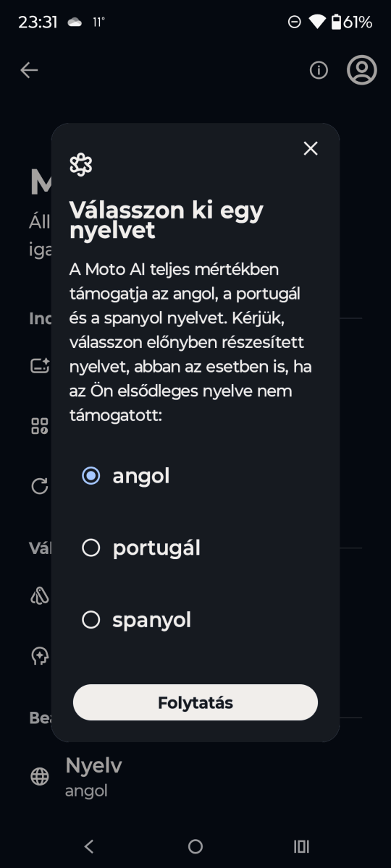Tap the grid apps icon on left

40,426
